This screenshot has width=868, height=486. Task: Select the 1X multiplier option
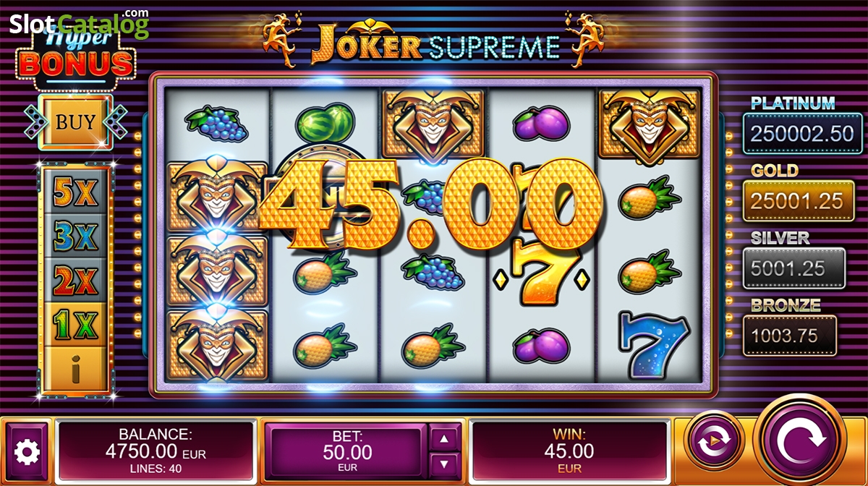coord(76,325)
